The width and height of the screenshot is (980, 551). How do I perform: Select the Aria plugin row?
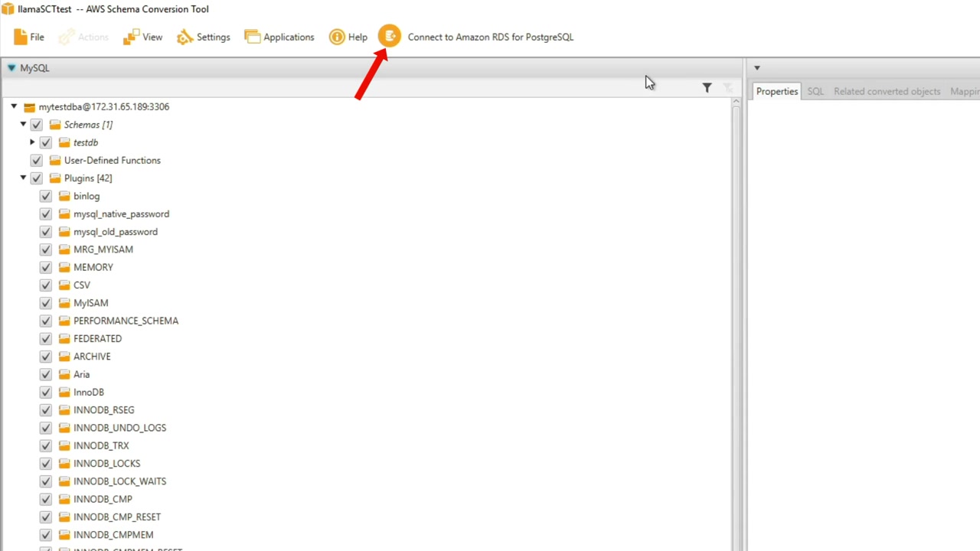81,374
